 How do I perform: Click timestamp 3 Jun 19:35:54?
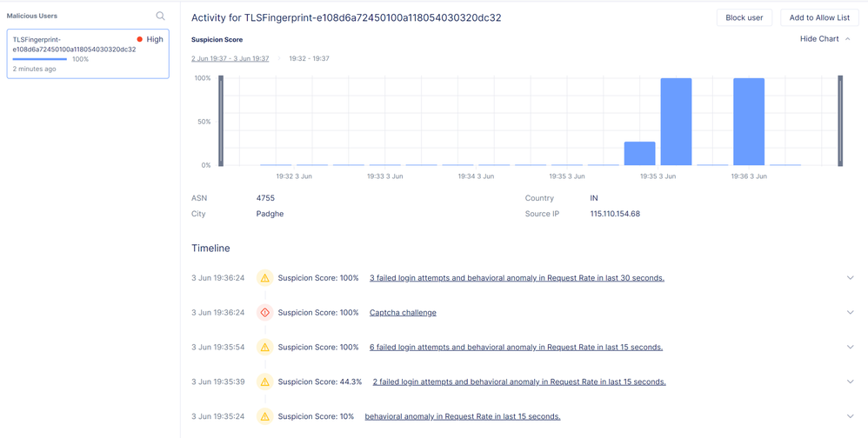(218, 348)
